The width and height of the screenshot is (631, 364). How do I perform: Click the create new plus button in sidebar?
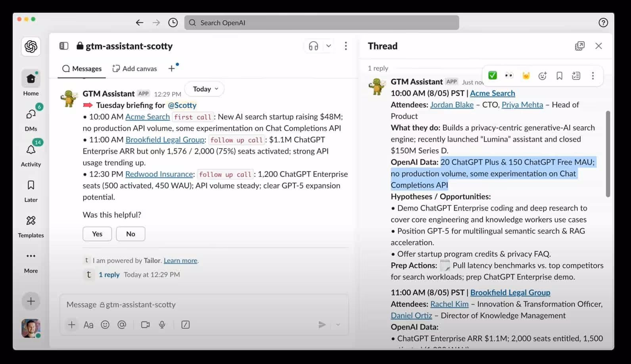[31, 301]
